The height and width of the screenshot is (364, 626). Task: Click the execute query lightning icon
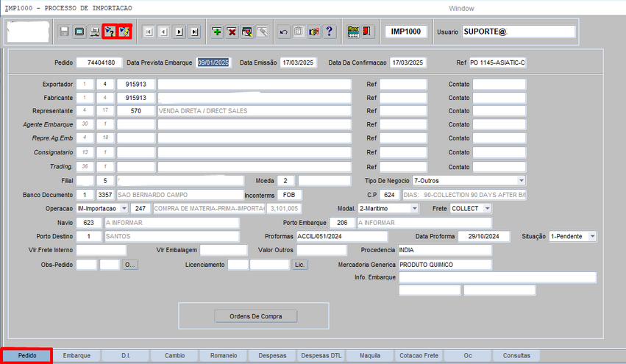point(124,32)
